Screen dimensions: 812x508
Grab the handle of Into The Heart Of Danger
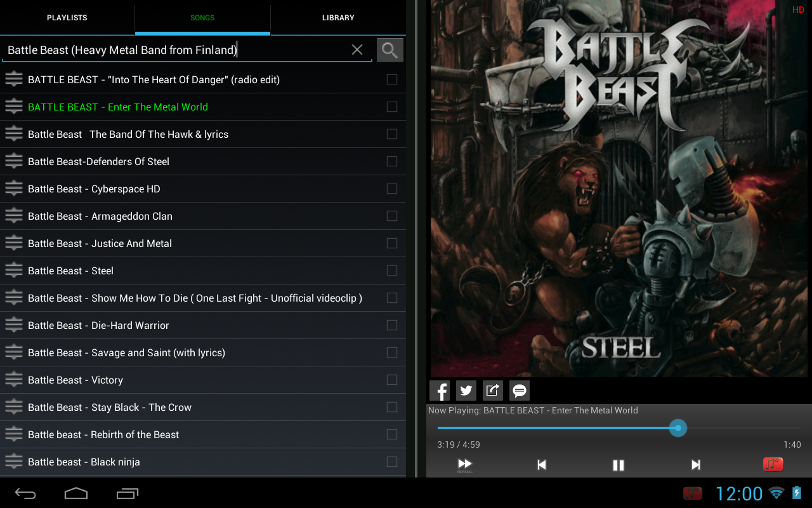pyautogui.click(x=14, y=79)
